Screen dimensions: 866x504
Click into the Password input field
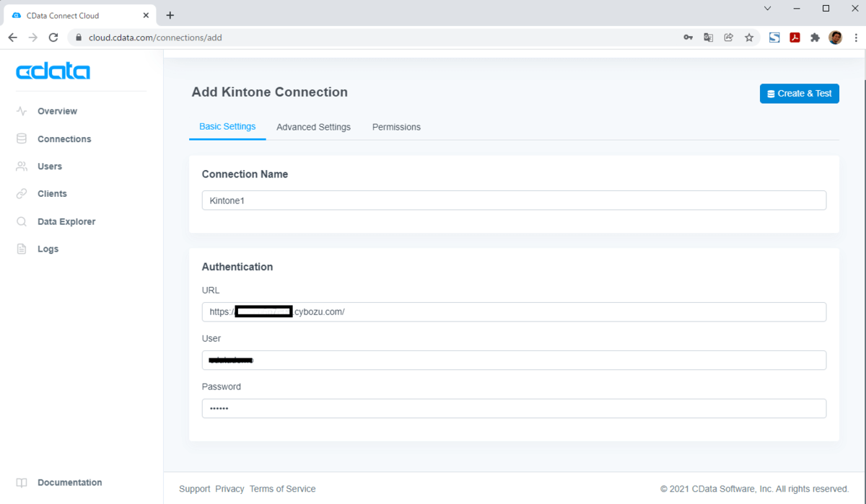pos(514,408)
